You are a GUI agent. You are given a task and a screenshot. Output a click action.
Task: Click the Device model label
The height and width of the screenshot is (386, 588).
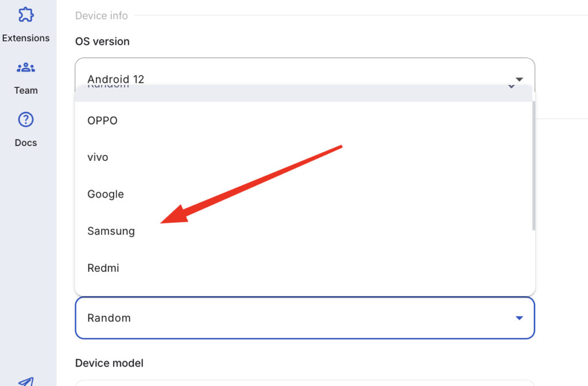[109, 363]
